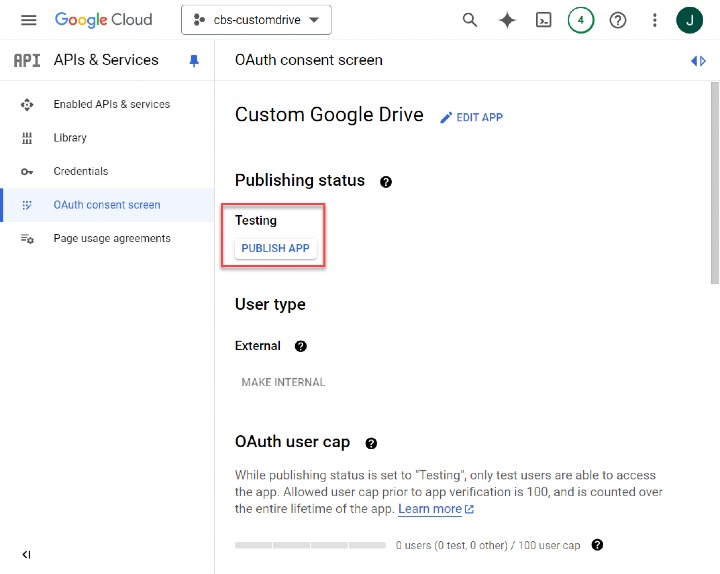The width and height of the screenshot is (720, 574).
Task: Click the Publishing status help icon
Action: point(386,182)
